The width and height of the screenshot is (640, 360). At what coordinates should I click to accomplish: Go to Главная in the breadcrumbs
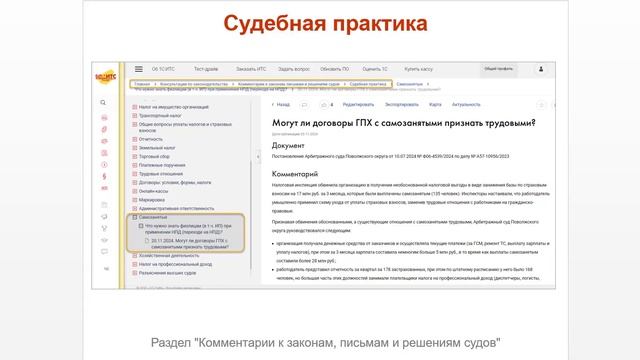142,84
